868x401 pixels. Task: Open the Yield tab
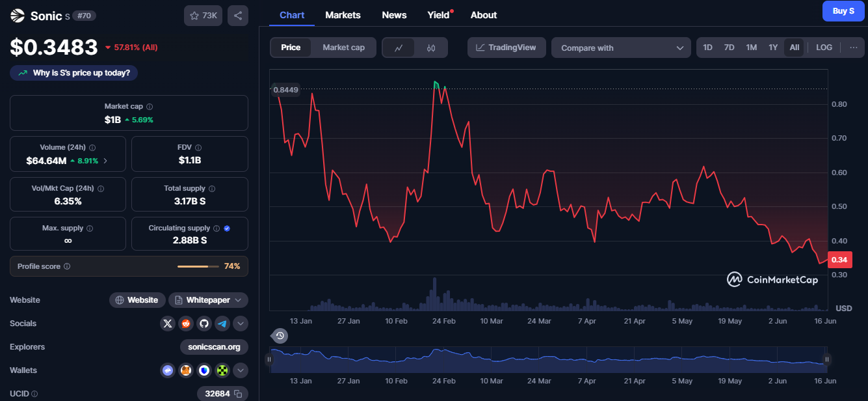click(x=440, y=15)
